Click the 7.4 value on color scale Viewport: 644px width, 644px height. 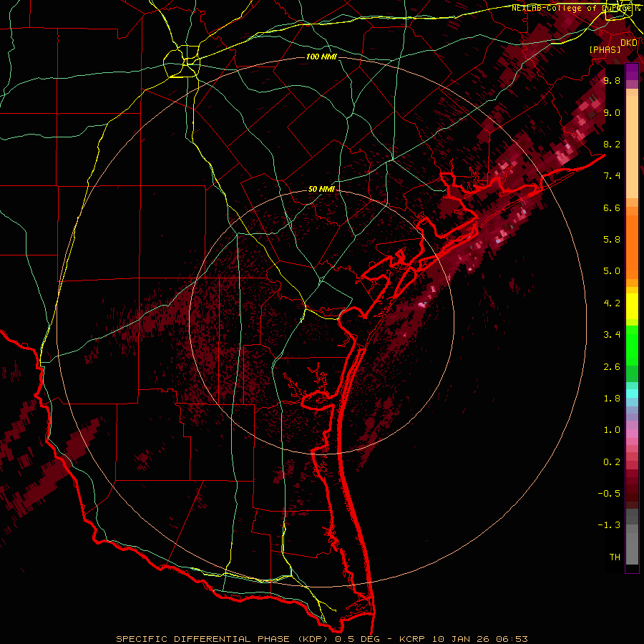click(x=612, y=176)
